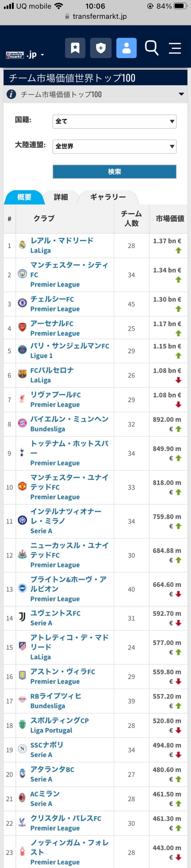Open the Bundesliga link under バイエルン・ミュンヘン
The image size is (191, 868).
pyautogui.click(x=48, y=429)
